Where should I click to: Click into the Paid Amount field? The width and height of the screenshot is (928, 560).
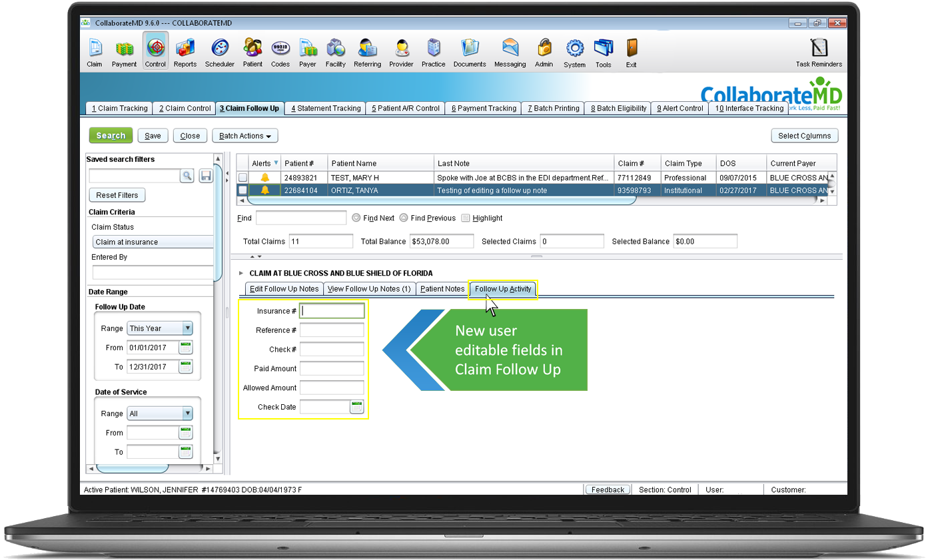tap(332, 368)
